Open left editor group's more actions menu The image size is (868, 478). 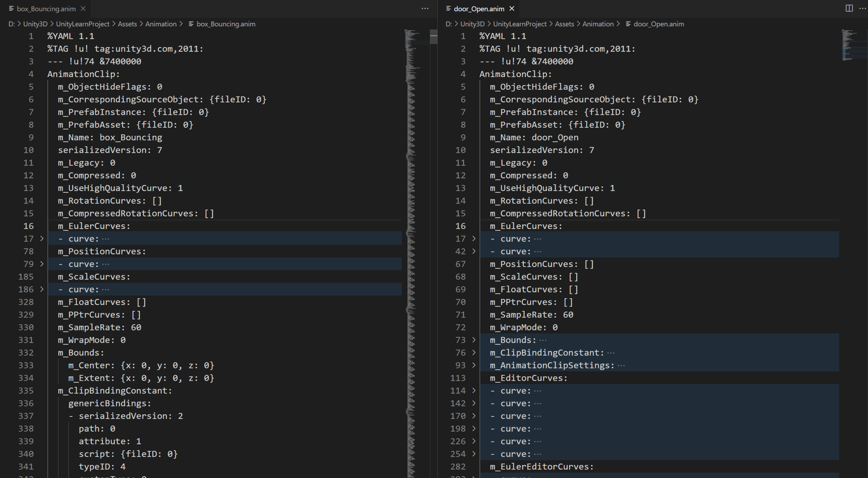point(425,9)
